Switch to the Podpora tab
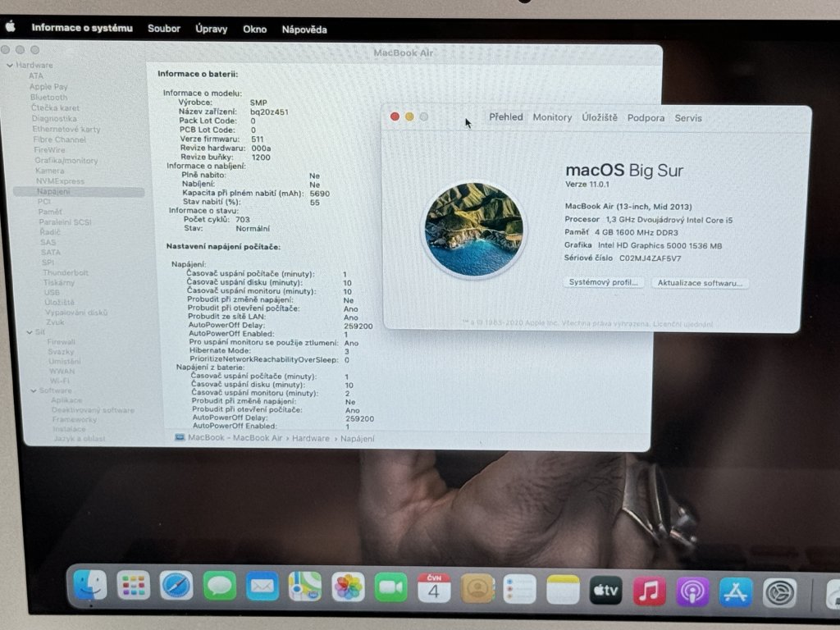Image resolution: width=840 pixels, height=630 pixels. coord(646,118)
